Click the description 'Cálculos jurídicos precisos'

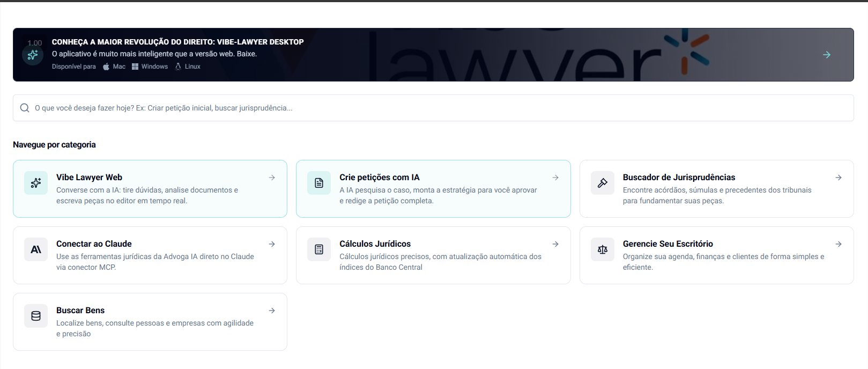pos(440,262)
